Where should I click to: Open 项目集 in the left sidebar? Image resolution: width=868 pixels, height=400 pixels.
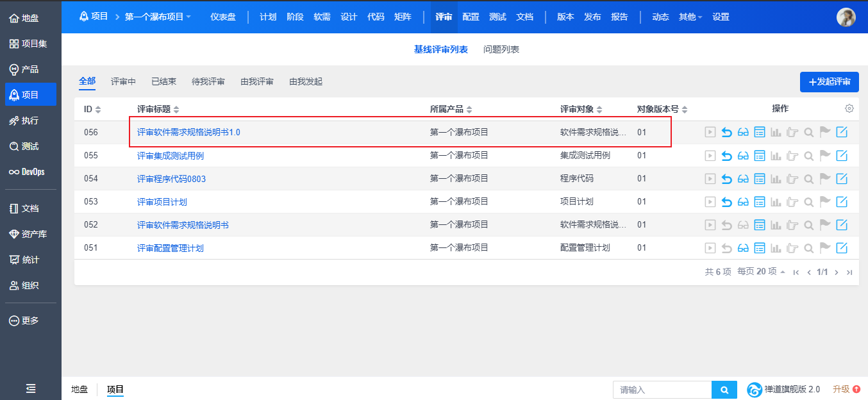31,44
